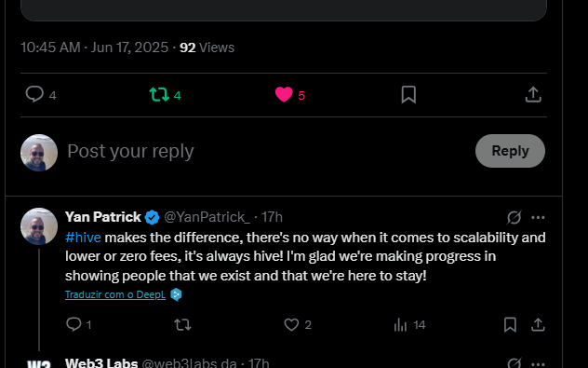
Task: Open the more options menu on Yan Patrick's reply
Action: 538,217
